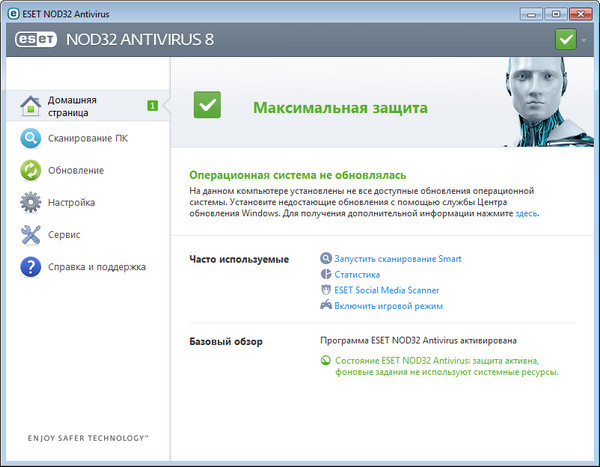Screen dimensions: 600x467
Task: Click the Статистика link
Action: click(357, 274)
